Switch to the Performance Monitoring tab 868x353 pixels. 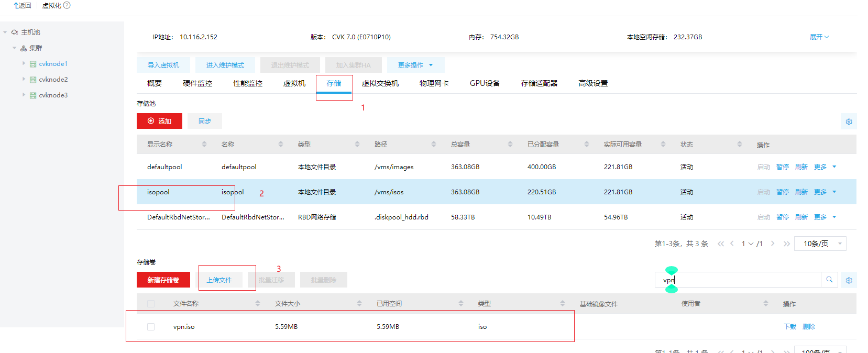pyautogui.click(x=248, y=84)
